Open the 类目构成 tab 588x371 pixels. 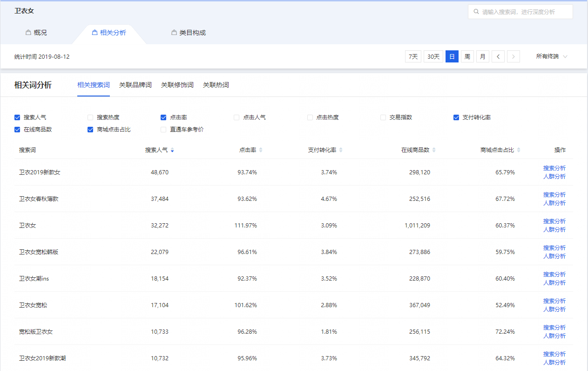189,33
